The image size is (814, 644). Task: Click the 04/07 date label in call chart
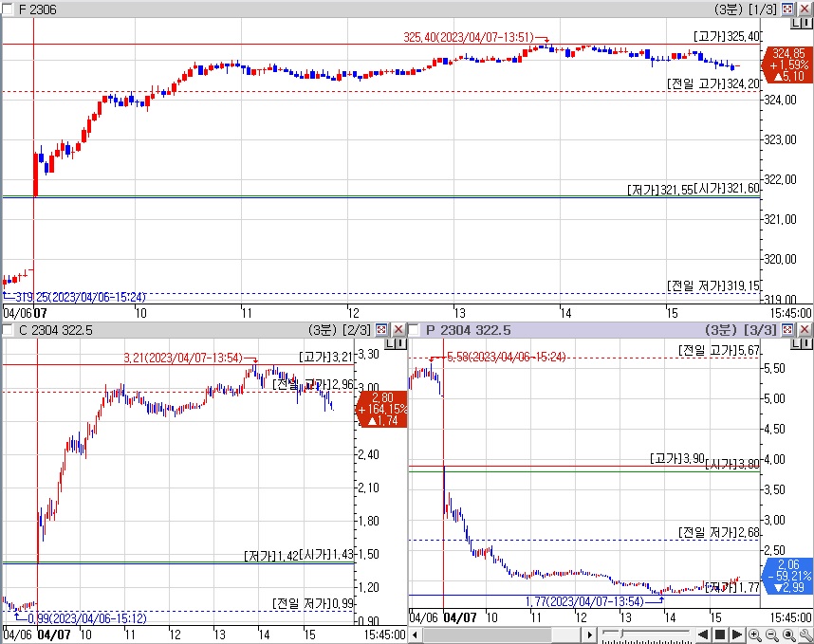[x=54, y=635]
